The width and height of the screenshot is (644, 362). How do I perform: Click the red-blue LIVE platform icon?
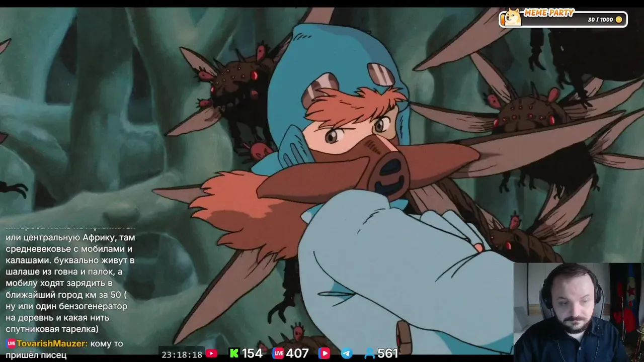pyautogui.click(x=278, y=353)
